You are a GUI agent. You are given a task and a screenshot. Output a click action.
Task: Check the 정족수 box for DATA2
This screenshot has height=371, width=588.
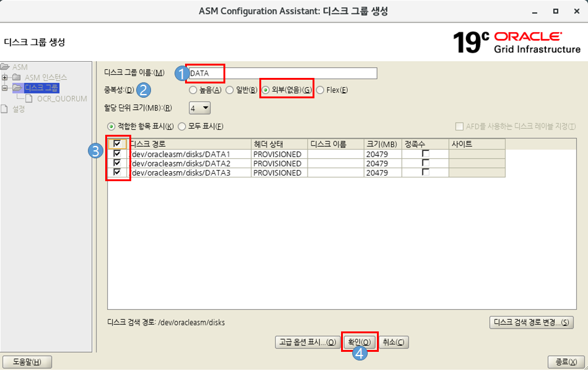pos(426,163)
